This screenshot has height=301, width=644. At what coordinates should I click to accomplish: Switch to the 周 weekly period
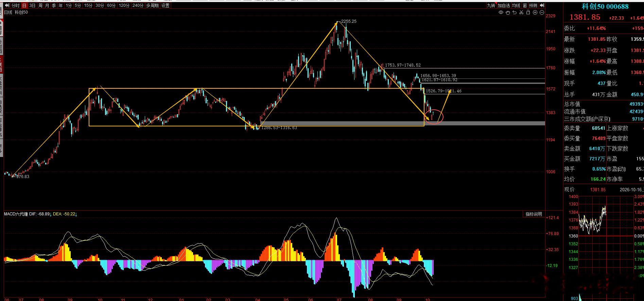pyautogui.click(x=41, y=5)
